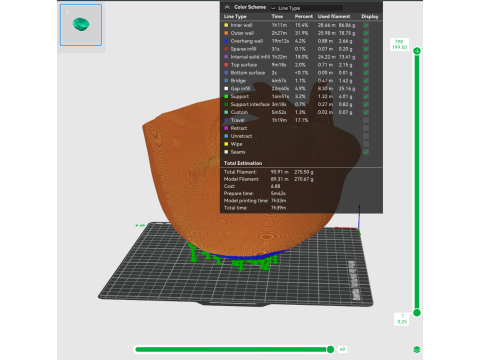Click the yellow Inner wall color square
This screenshot has height=360, width=480.
tap(226, 25)
